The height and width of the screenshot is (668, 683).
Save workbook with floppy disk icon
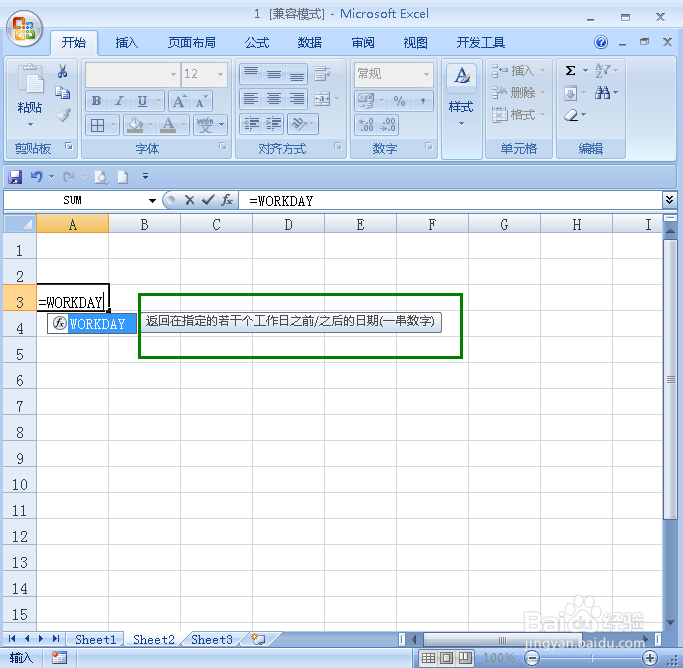(15, 177)
